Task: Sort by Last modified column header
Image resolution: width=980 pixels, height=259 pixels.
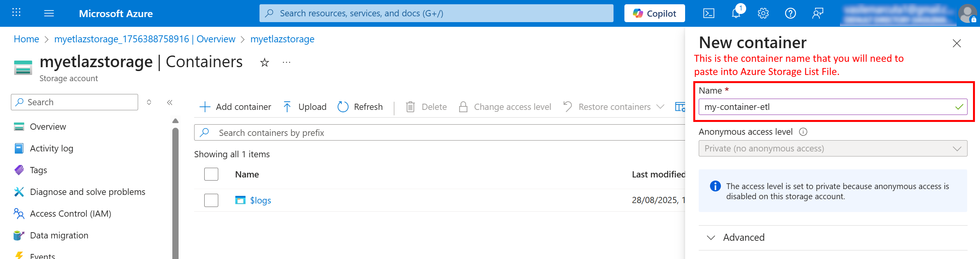Action: point(658,175)
